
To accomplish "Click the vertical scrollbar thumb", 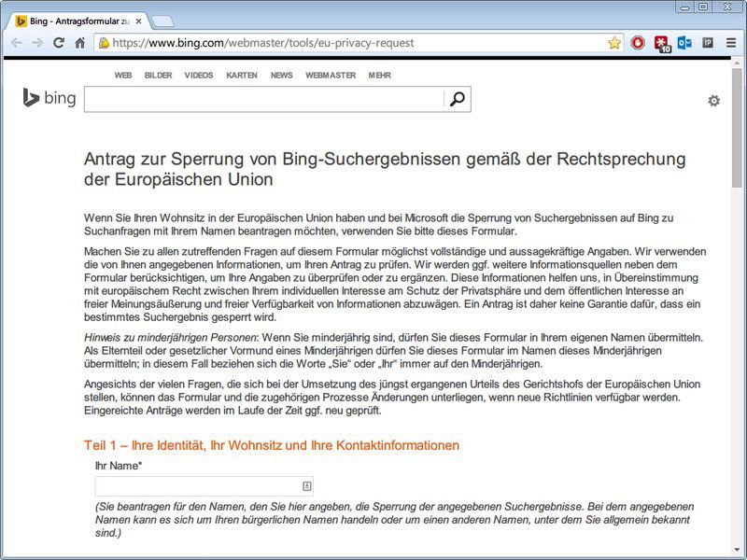I will coord(737,129).
